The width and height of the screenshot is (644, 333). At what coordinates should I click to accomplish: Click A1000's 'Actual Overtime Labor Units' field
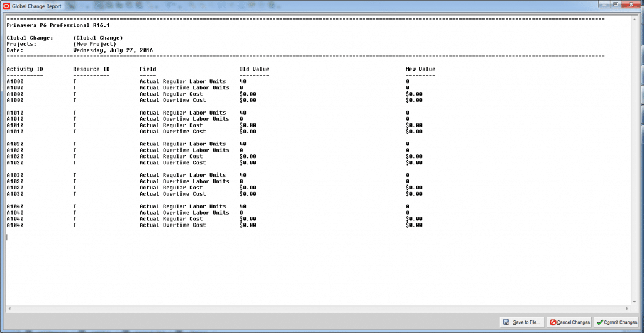point(184,87)
